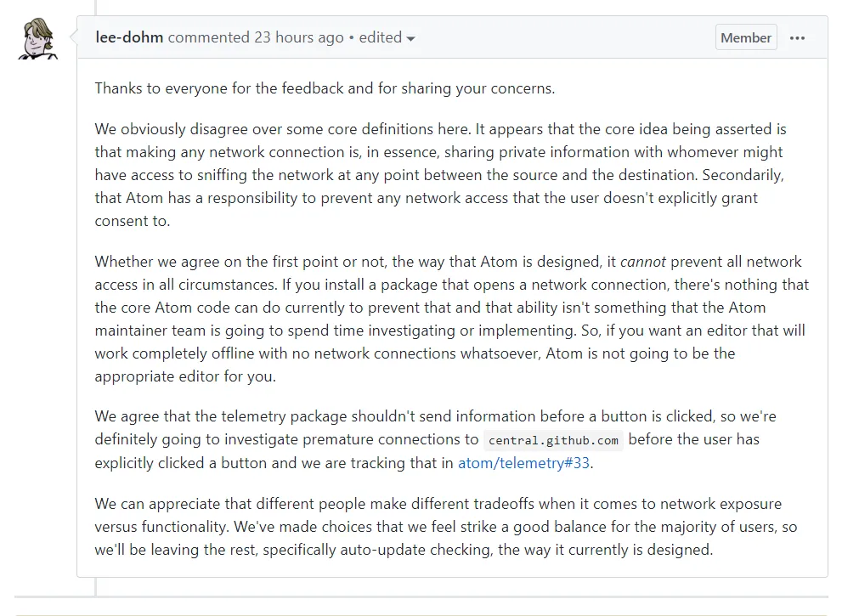The width and height of the screenshot is (859, 616).
Task: Expand the "edited" history dropdown
Action: click(x=387, y=38)
